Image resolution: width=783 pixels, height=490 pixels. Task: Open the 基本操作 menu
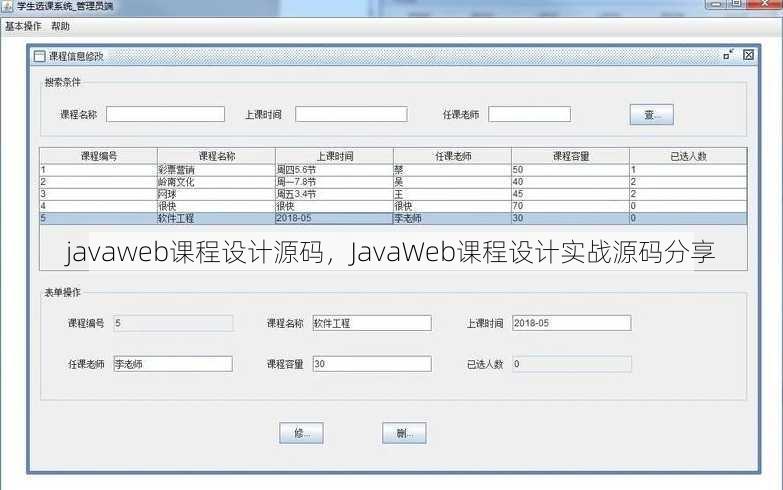click(x=23, y=26)
